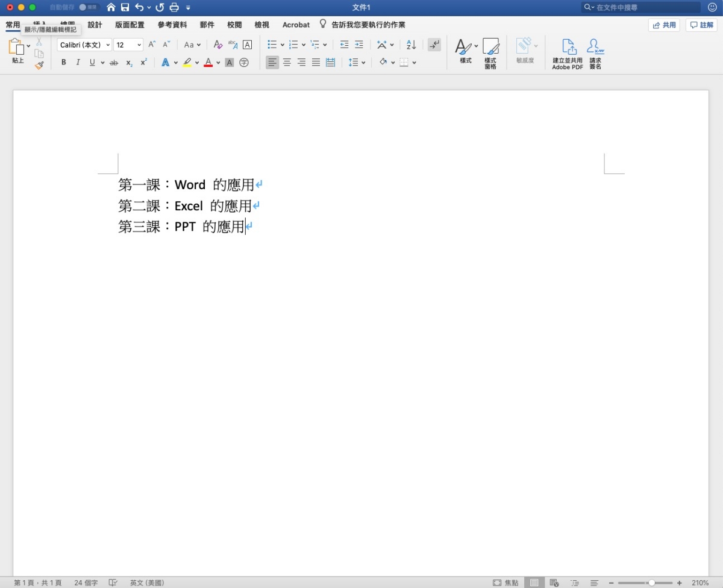Open the References tab

coord(172,25)
